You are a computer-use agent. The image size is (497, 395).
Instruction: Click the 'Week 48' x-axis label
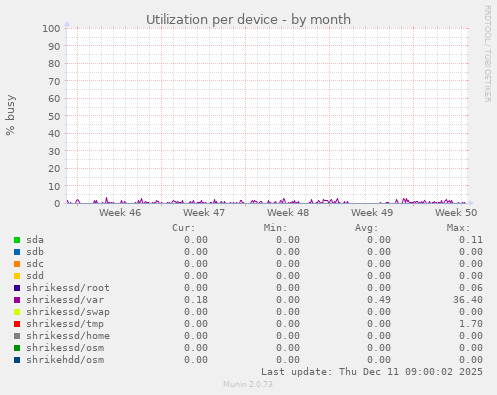coord(288,212)
